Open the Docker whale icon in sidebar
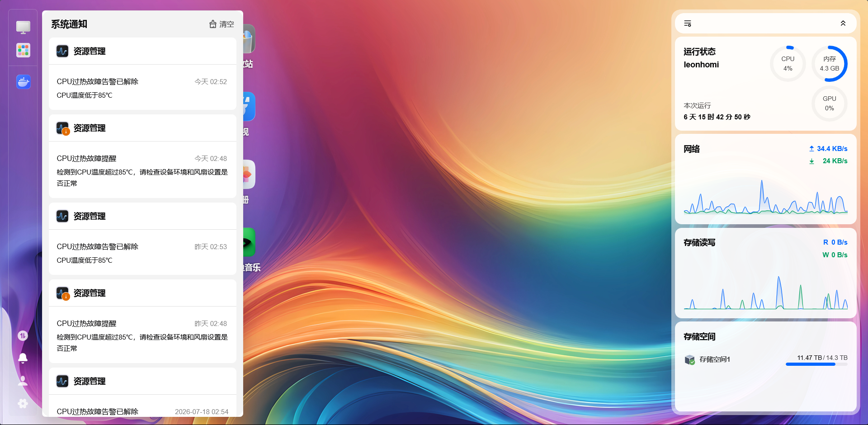The width and height of the screenshot is (868, 425). point(23,82)
